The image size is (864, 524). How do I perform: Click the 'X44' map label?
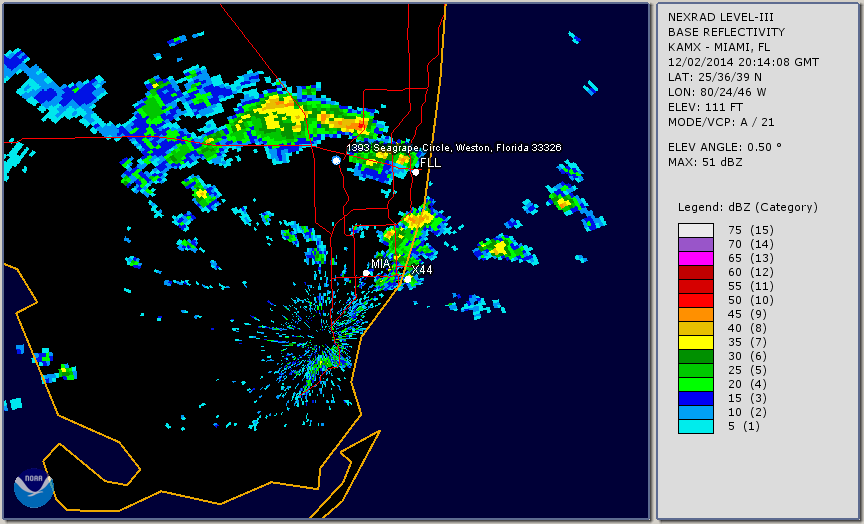click(x=422, y=269)
